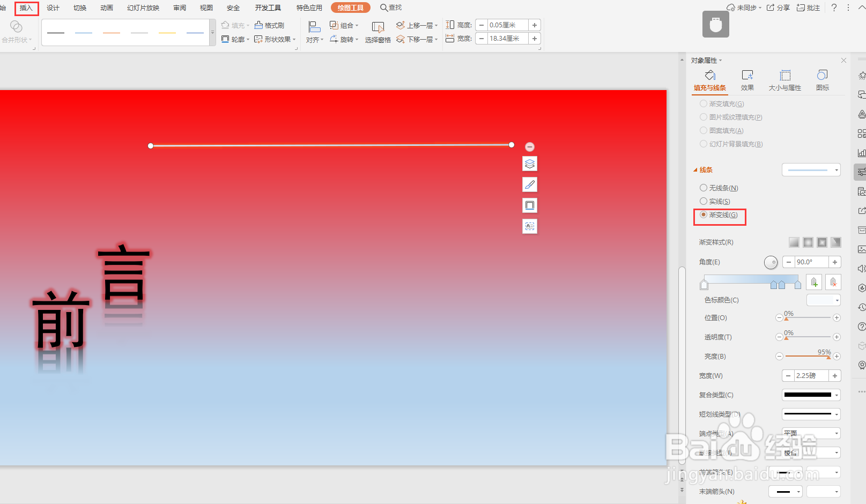The image size is (866, 504).
Task: Increase the 角度 angle value
Action: [835, 262]
